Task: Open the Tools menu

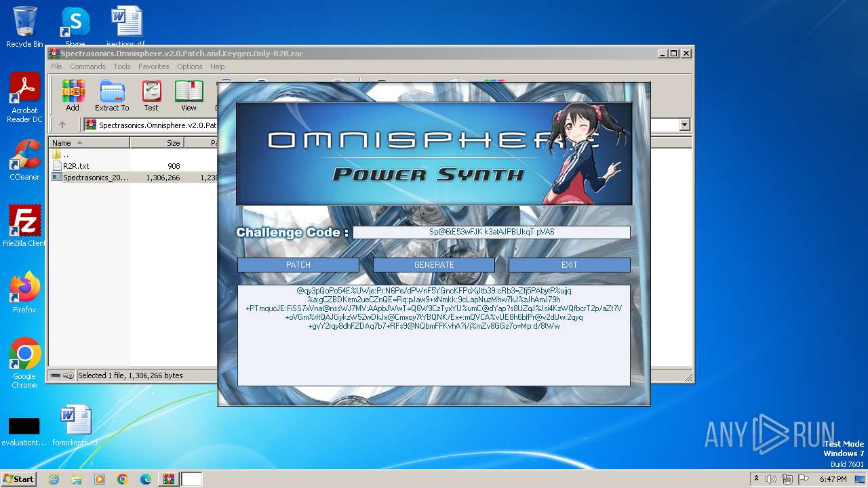Action: tap(122, 66)
